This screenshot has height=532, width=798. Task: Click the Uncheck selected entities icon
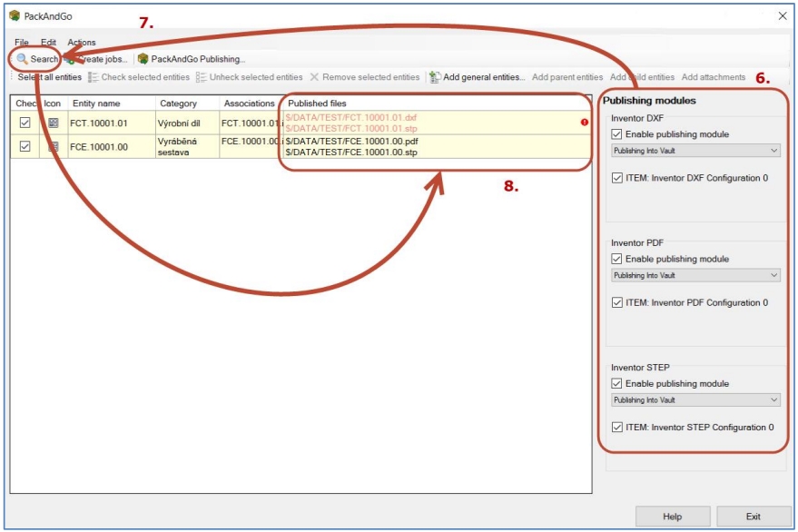tap(202, 77)
